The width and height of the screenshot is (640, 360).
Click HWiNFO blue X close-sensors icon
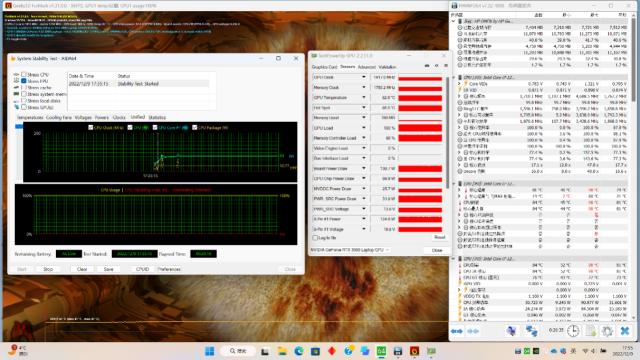pos(625,331)
